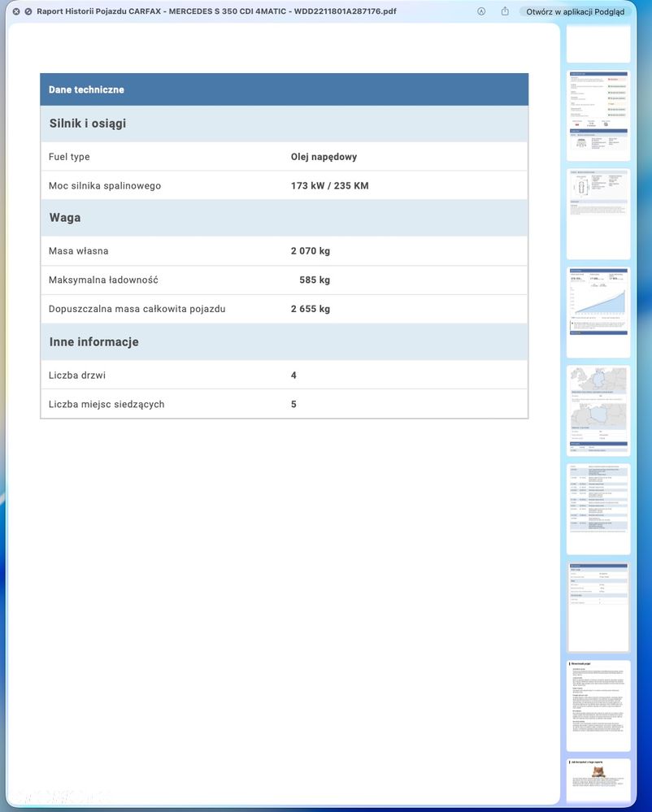Click 'Dopuszczalna masa całkowita pojazdu' label

click(137, 309)
